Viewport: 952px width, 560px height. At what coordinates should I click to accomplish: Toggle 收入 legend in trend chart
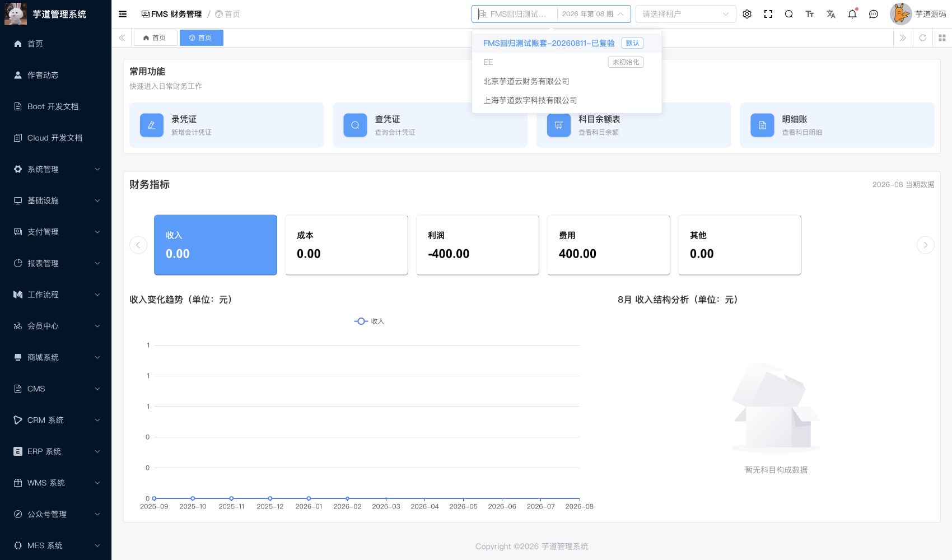coord(369,321)
